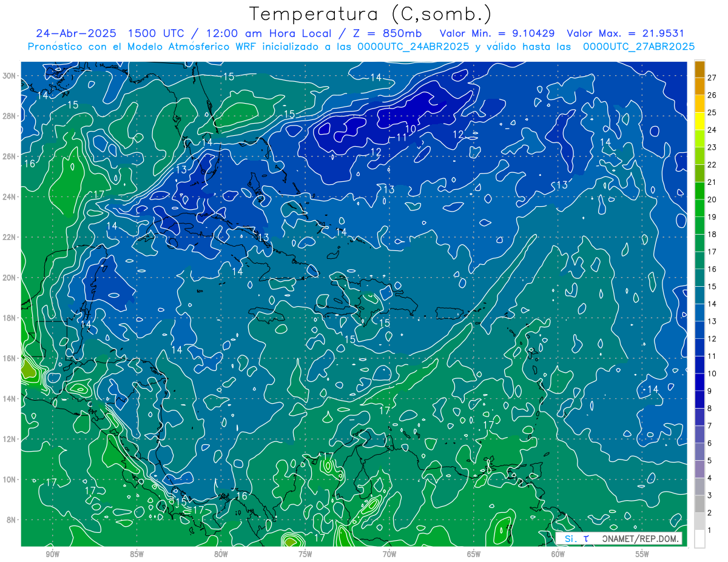Click the white swatch at legend bottom
728x562 pixels.
(699, 539)
